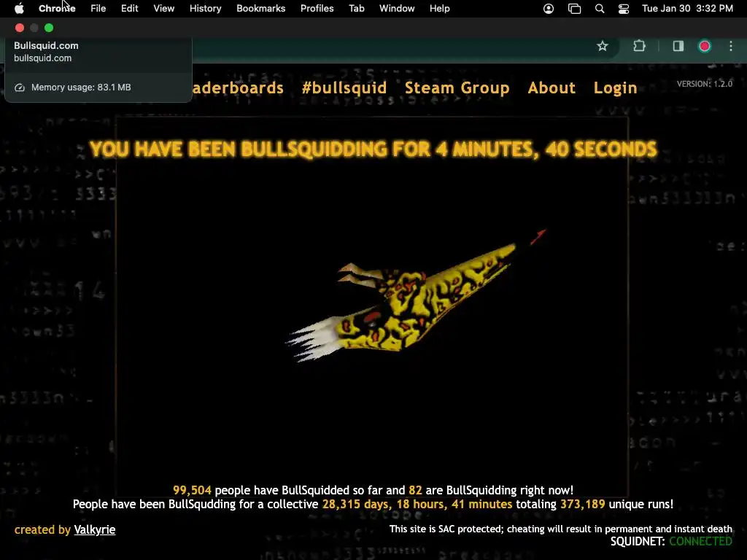Click the green full-screen window button

(49, 28)
